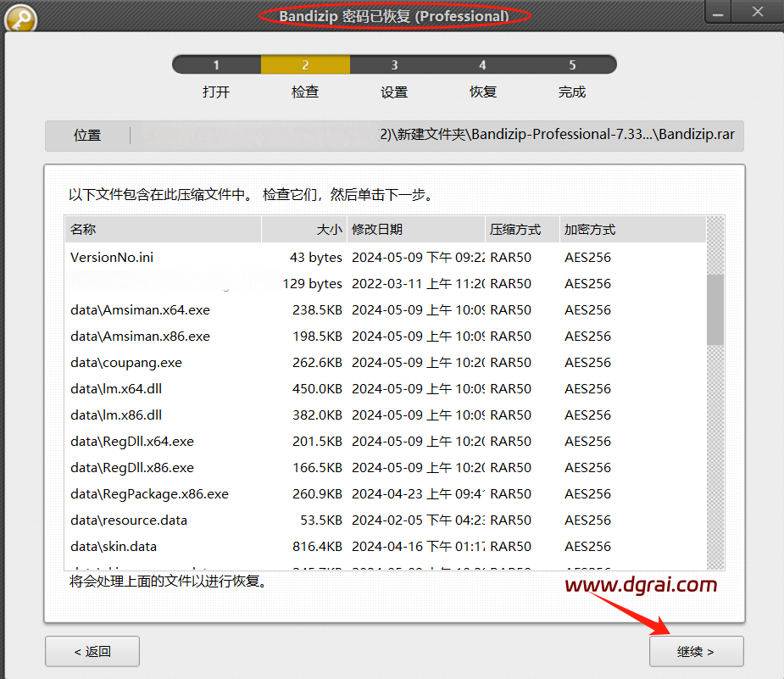Click the 43 bytes size cell

pos(316,258)
